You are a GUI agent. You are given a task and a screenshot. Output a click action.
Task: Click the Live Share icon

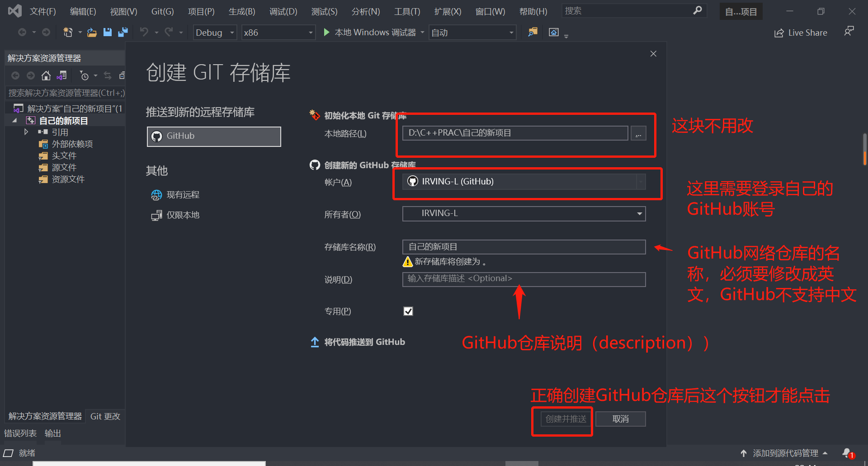[x=779, y=32]
